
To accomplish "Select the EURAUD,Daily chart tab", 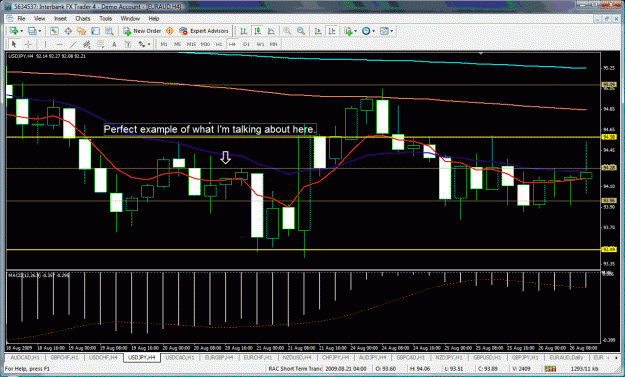I will pos(566,357).
